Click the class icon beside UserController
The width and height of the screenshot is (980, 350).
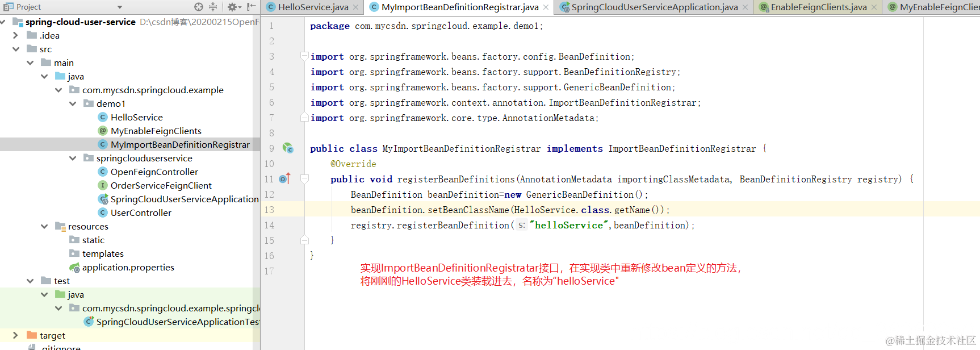pos(103,213)
